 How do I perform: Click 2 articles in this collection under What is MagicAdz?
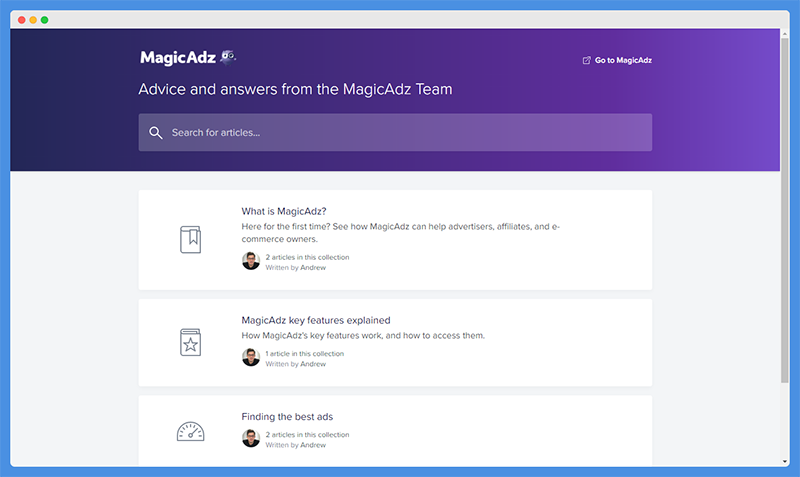pyautogui.click(x=307, y=257)
